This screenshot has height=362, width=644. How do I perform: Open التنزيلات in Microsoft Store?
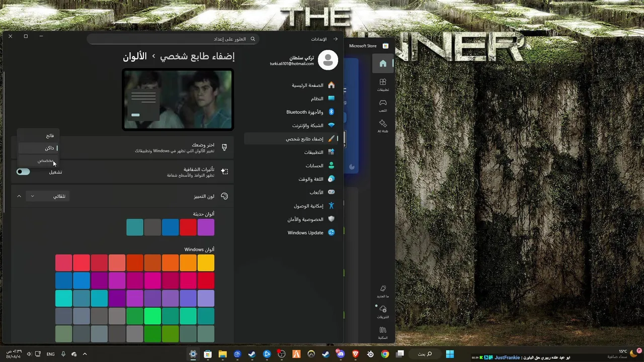tap(383, 312)
